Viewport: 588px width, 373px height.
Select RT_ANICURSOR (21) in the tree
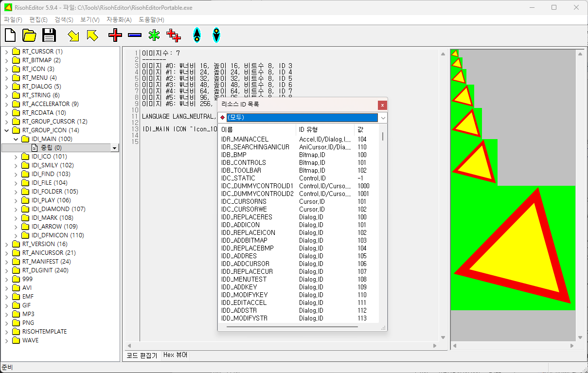pos(49,253)
